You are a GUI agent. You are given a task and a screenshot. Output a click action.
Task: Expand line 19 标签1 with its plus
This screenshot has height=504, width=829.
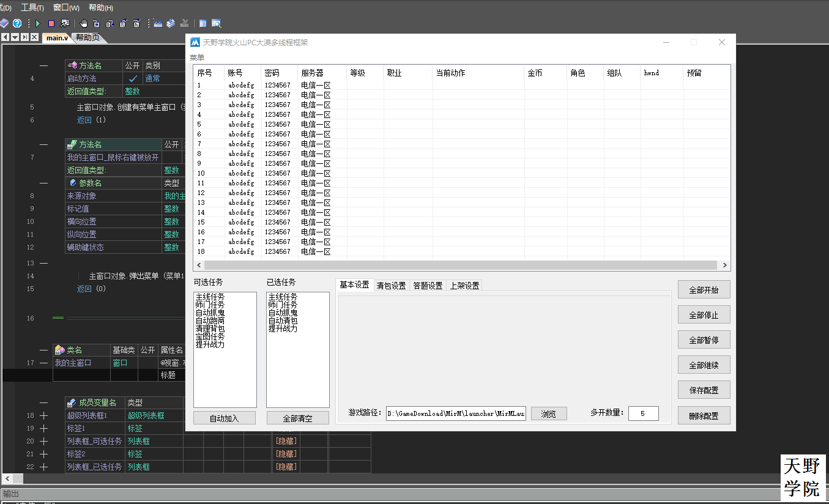point(43,428)
